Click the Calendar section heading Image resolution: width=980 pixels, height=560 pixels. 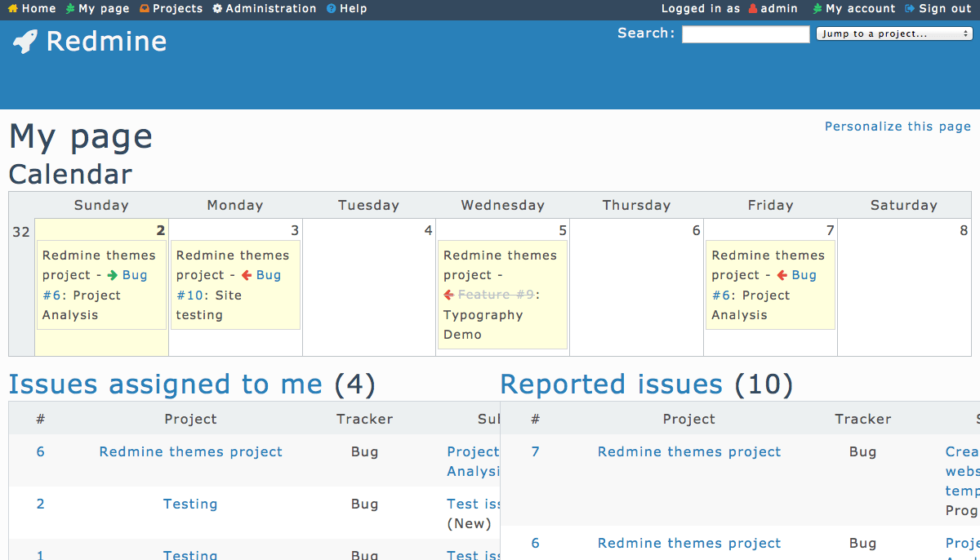point(70,174)
